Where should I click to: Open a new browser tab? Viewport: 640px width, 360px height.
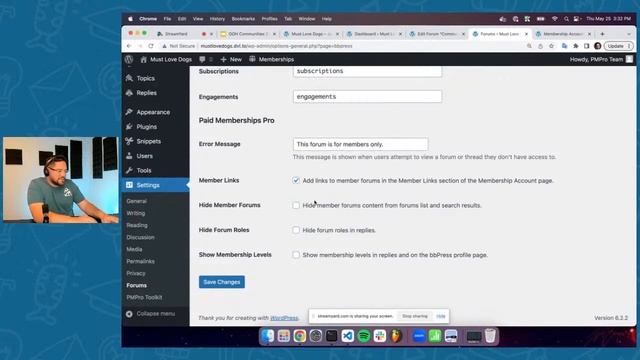point(602,34)
